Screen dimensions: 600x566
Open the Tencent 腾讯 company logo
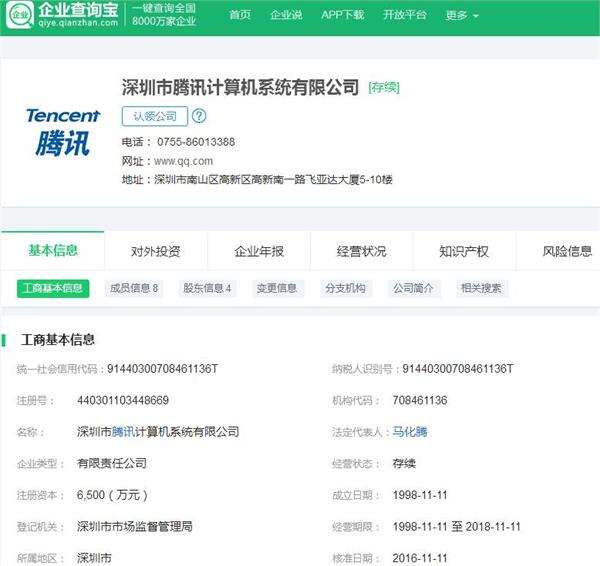pyautogui.click(x=63, y=132)
